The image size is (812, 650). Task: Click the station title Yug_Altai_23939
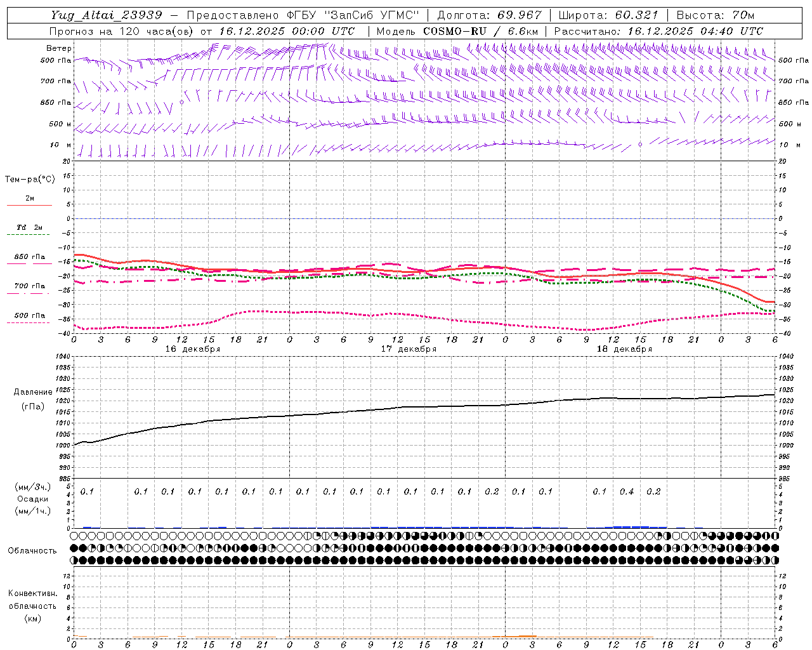tap(107, 15)
